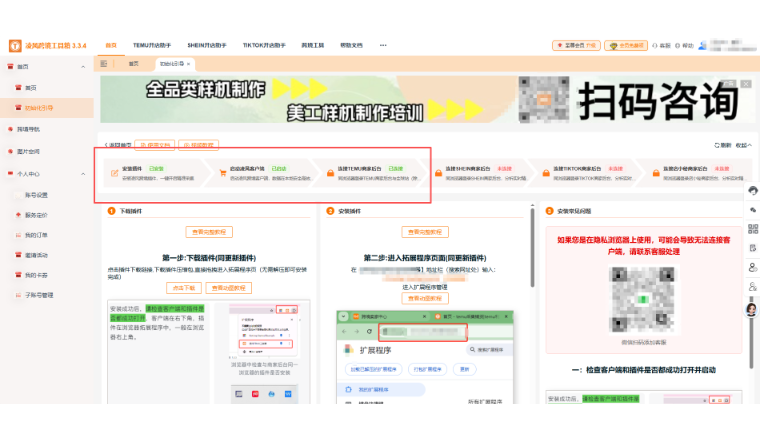The height and width of the screenshot is (440, 760).
Task: Collapse the steps panel with 收起
Action: pos(743,145)
